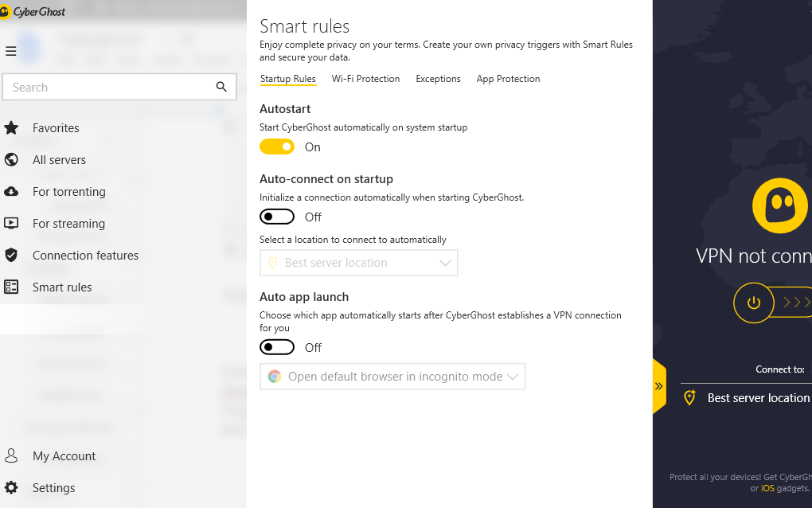Screen dimensions: 812x508
Task: Click the location pin beside Best server location
Action: coord(689,397)
